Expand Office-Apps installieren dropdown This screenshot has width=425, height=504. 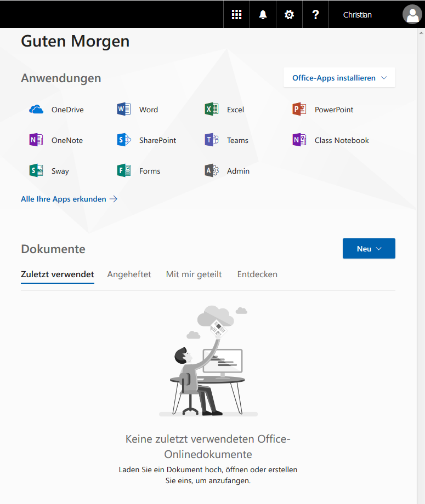click(x=339, y=77)
